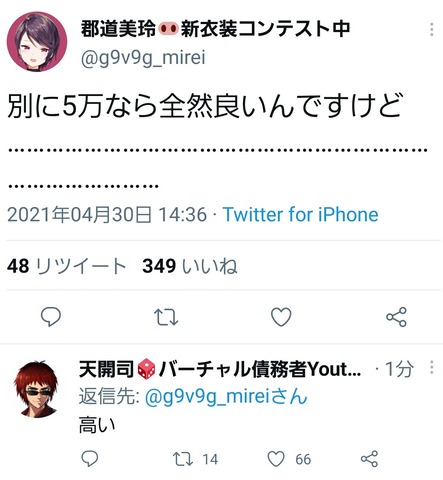
Task: Share the main tweet via the share icon
Action: coord(396,317)
